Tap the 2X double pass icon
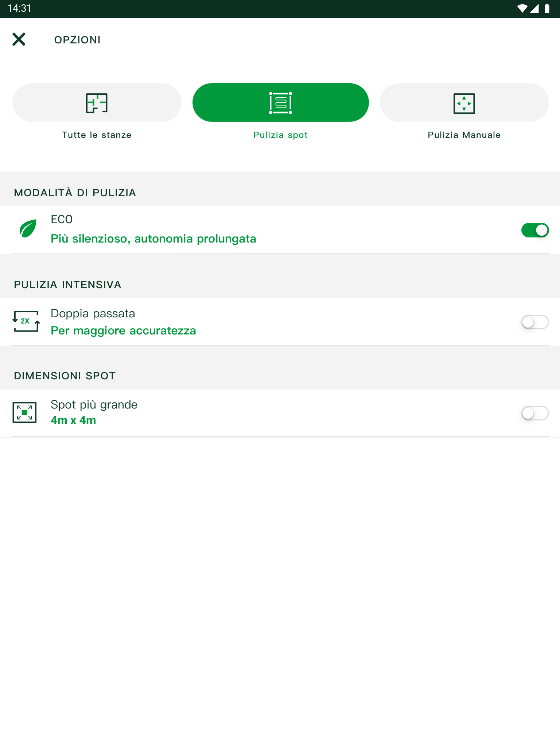The width and height of the screenshot is (560, 747). (26, 321)
